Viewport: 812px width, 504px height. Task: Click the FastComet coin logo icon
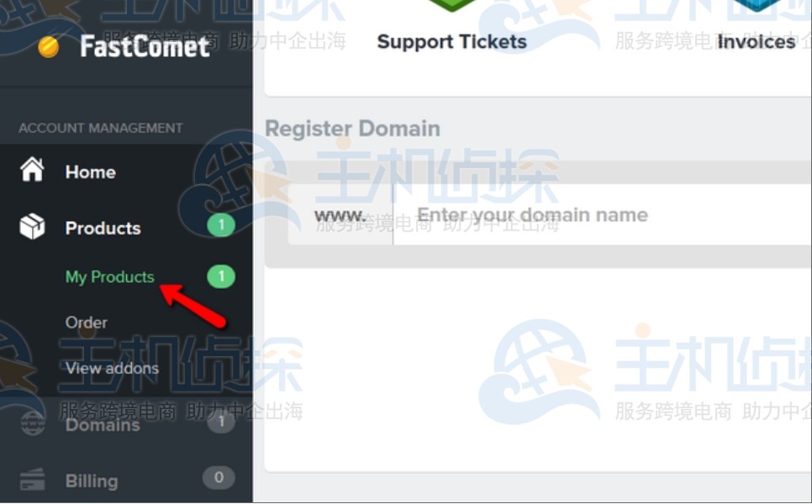pos(48,47)
